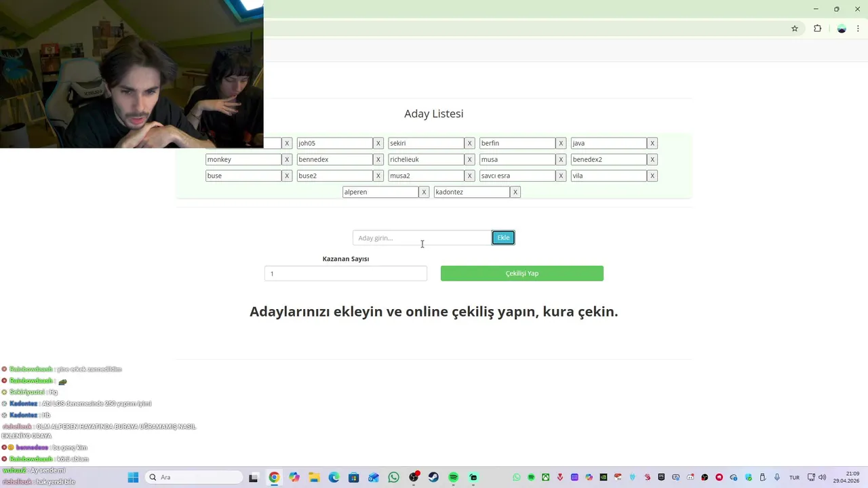Open volume control speaker icon
The width and height of the screenshot is (868, 488).
(823, 477)
